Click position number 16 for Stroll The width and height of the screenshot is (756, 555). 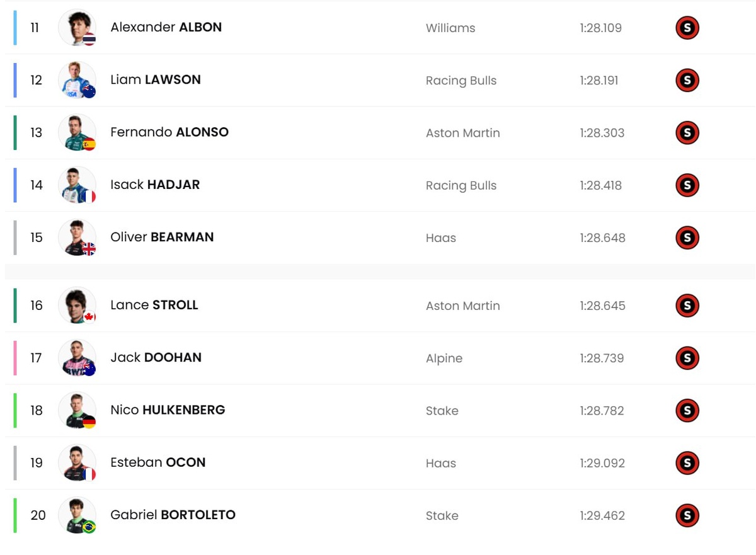[37, 306]
